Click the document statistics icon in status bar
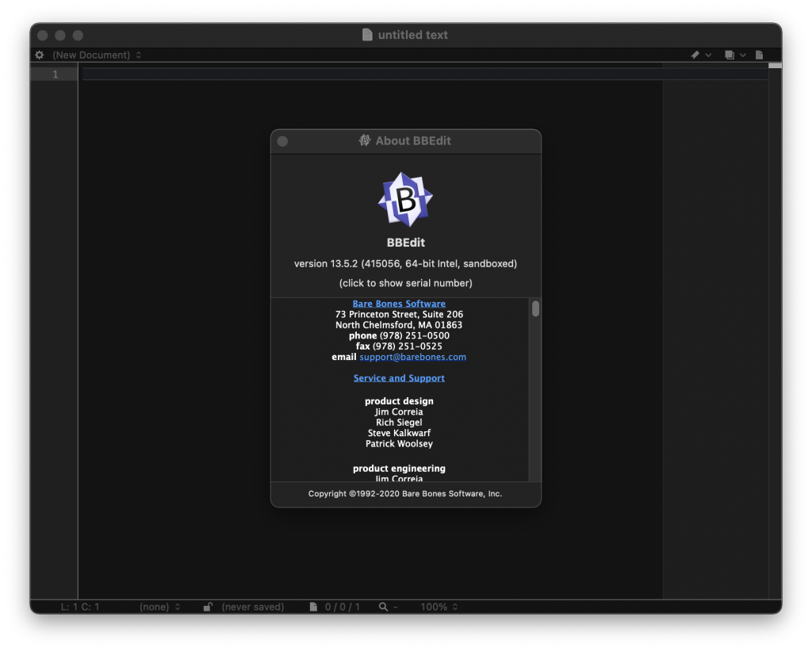 click(x=313, y=607)
